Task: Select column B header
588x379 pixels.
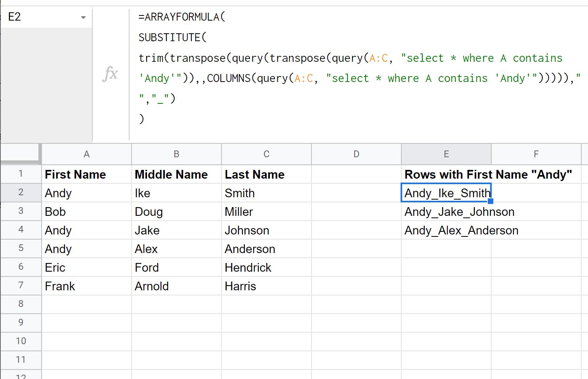Action: 176,154
